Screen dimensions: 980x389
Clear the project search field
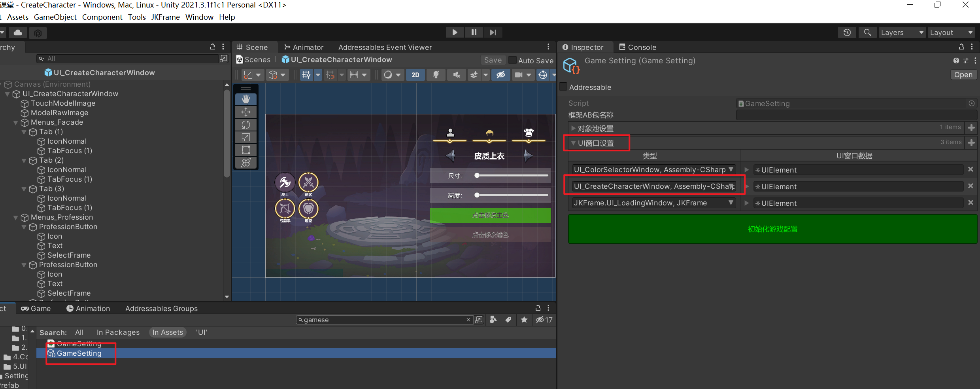tap(468, 320)
